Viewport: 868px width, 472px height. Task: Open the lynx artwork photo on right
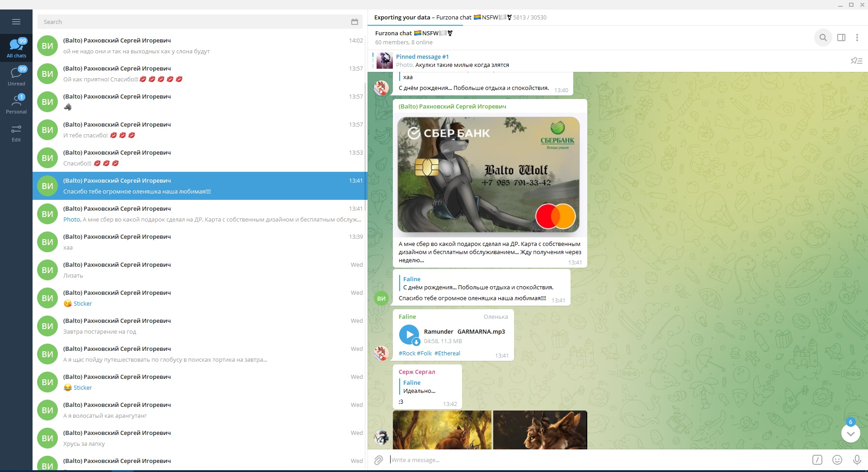[x=540, y=430]
